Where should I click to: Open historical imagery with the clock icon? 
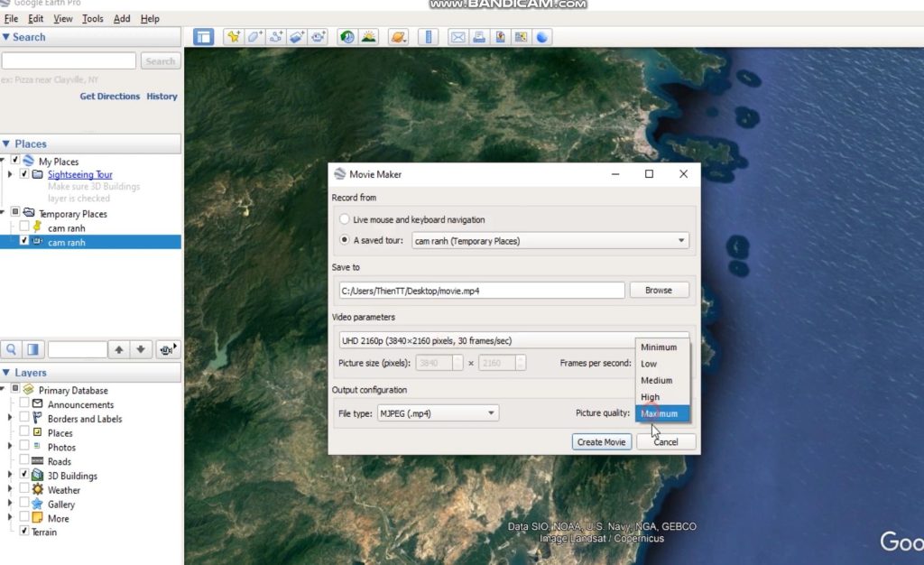click(x=346, y=37)
